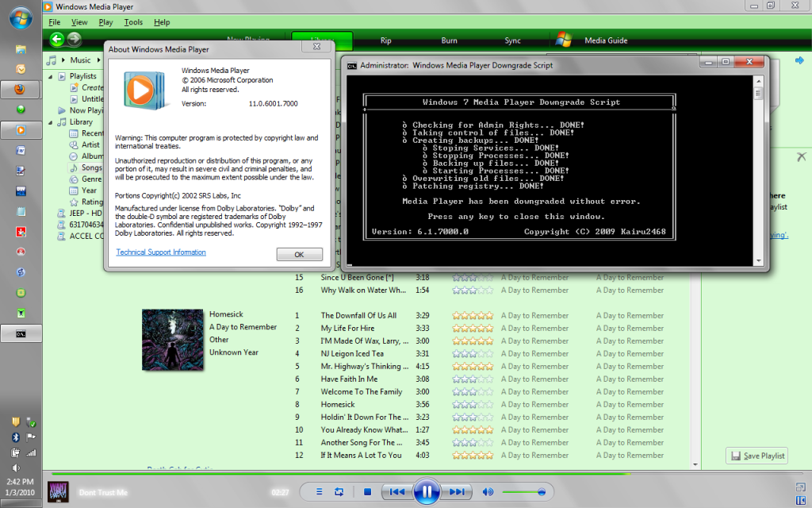Select the track If It Means A Lot To You
Image resolution: width=812 pixels, height=508 pixels.
[361, 455]
